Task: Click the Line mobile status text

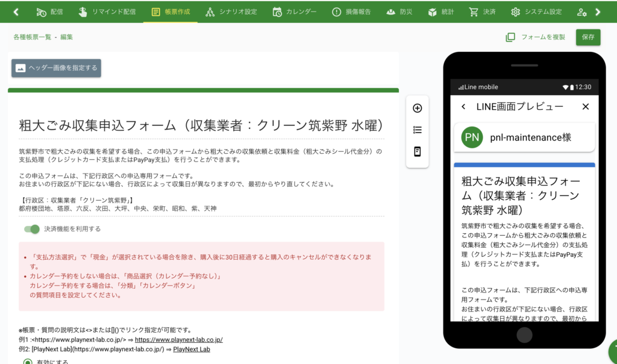Action: pos(481,87)
